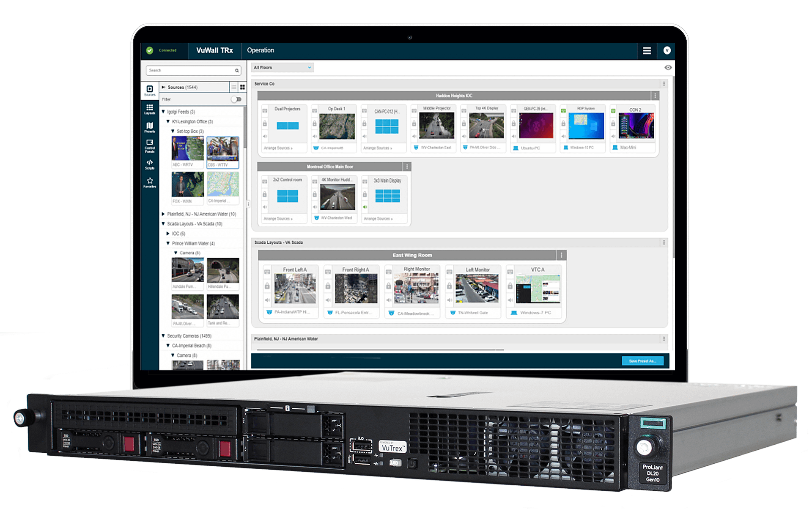Viewport: 812px width, 520px height.
Task: Click Arrange Sources on 2x2 Control room
Action: tap(278, 219)
